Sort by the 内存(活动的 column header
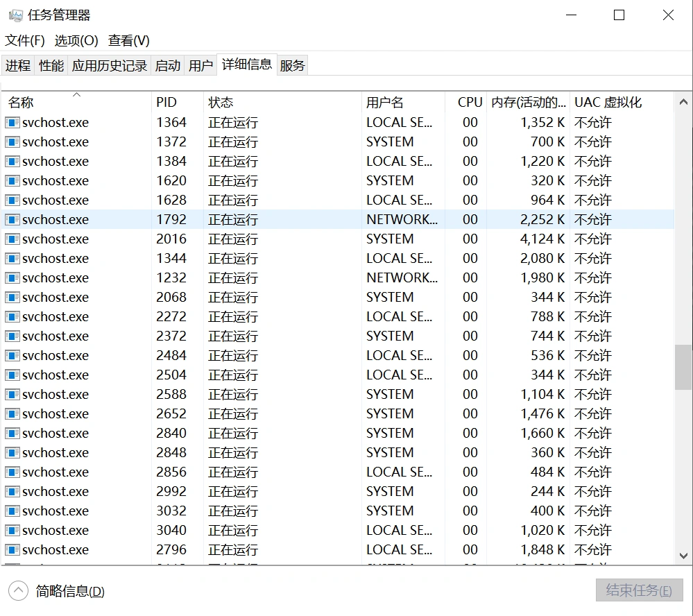 pyautogui.click(x=528, y=102)
